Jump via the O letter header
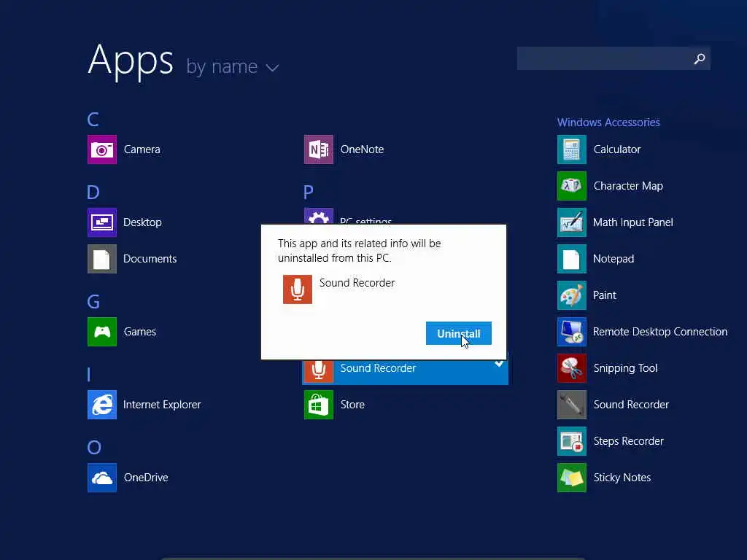747x560 pixels. point(94,447)
